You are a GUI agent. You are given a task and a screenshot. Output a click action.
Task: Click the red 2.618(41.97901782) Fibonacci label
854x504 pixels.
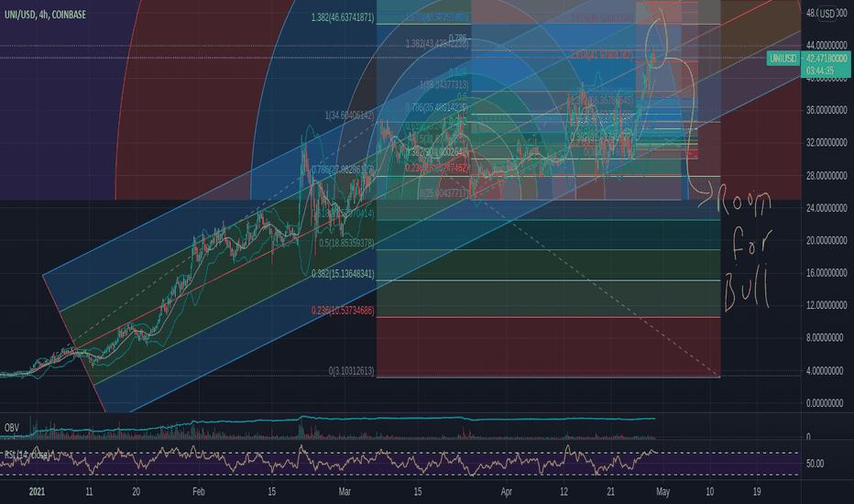[x=602, y=54]
